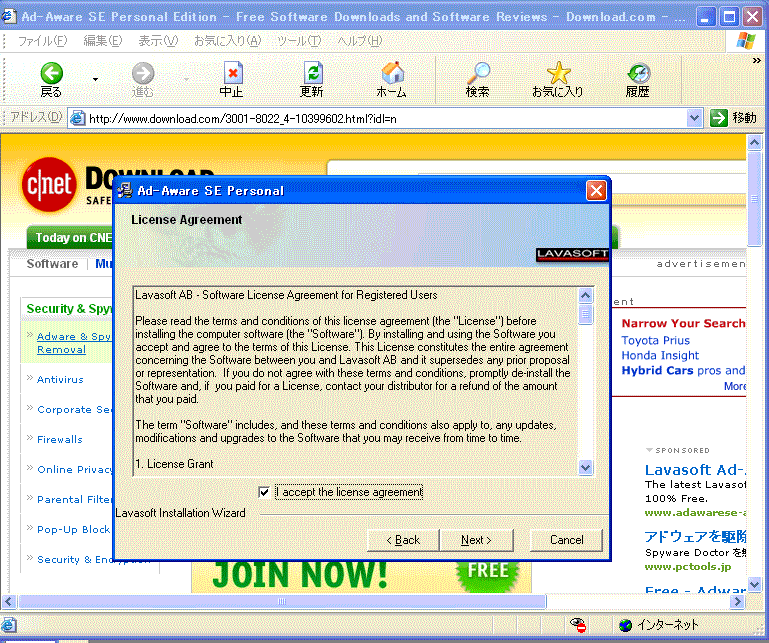
Task: Click the Back button in wizard
Action: [403, 540]
